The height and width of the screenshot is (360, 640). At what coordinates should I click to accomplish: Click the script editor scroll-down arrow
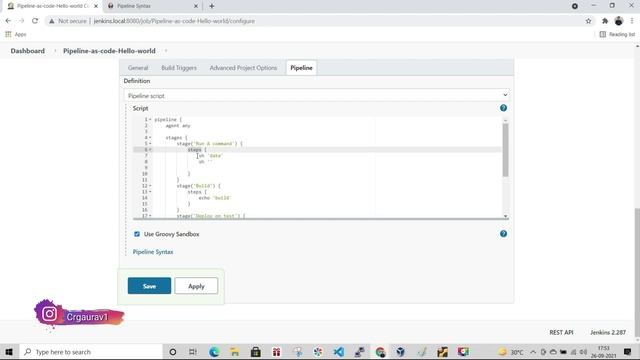[505, 216]
